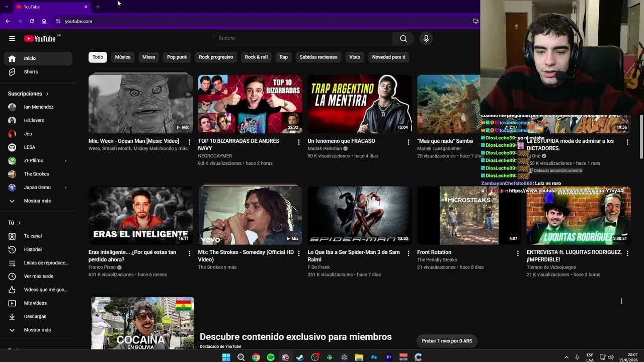Expand the Tú section header

coord(15,223)
